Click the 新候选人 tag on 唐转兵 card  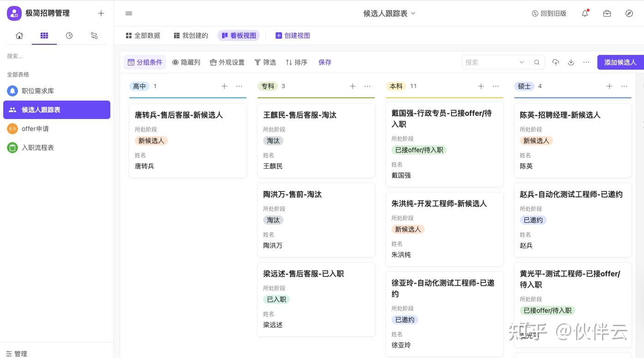[x=151, y=141]
